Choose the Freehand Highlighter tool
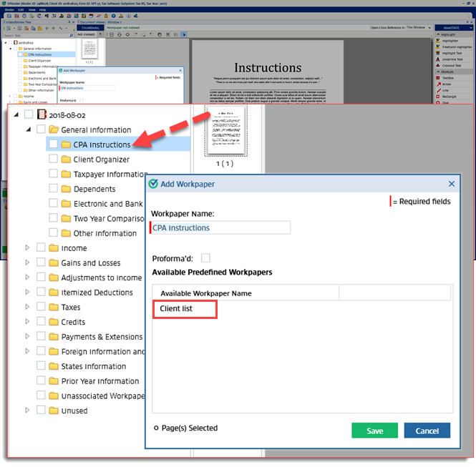The image size is (476, 467). (456, 46)
